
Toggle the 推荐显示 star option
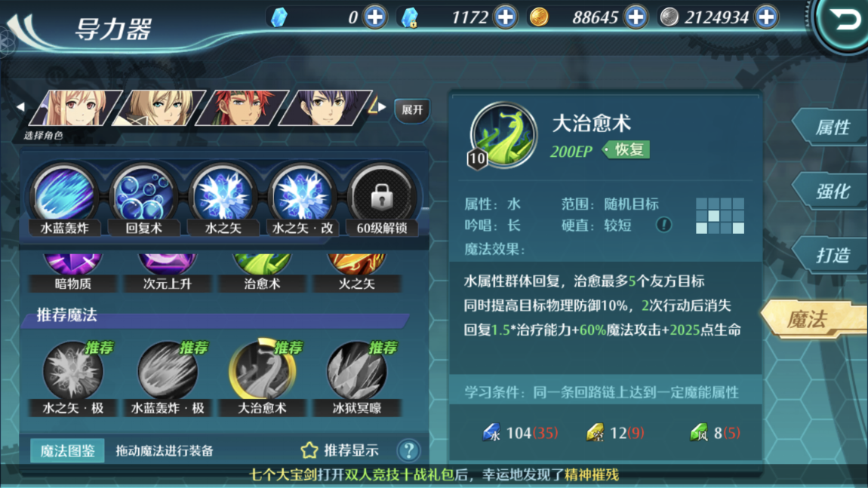(x=340, y=450)
